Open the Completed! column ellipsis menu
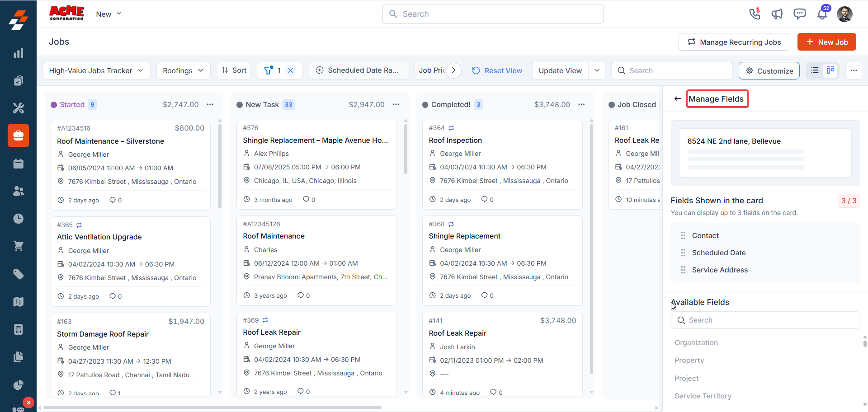 pos(582,104)
